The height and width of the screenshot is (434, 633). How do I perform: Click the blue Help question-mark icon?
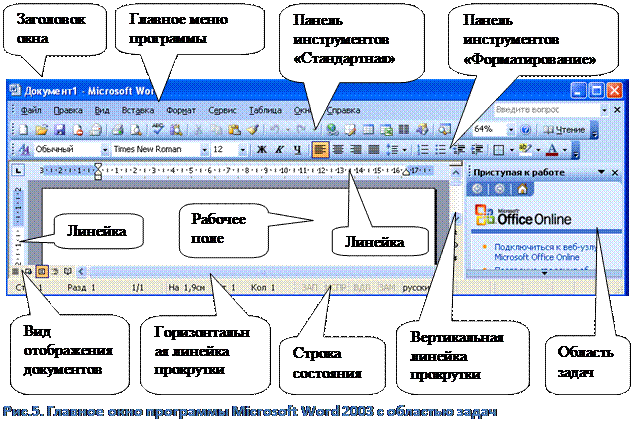click(525, 130)
